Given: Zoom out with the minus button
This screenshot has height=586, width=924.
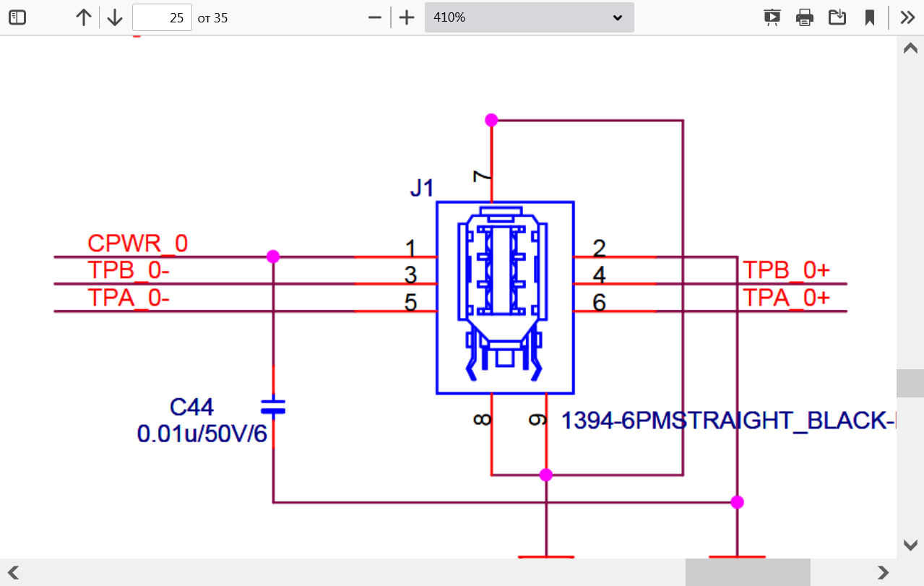Looking at the screenshot, I should [x=374, y=17].
